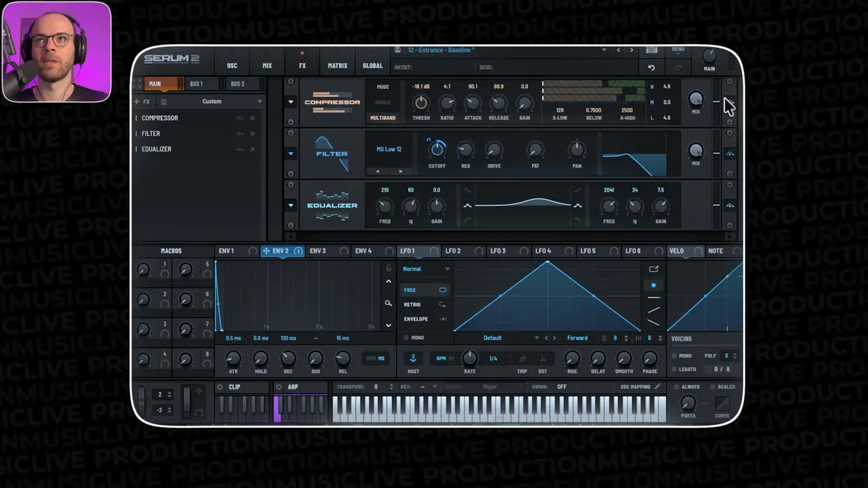This screenshot has height=488, width=868.
Task: Collapse the Compressor module arrow
Action: pos(291,102)
